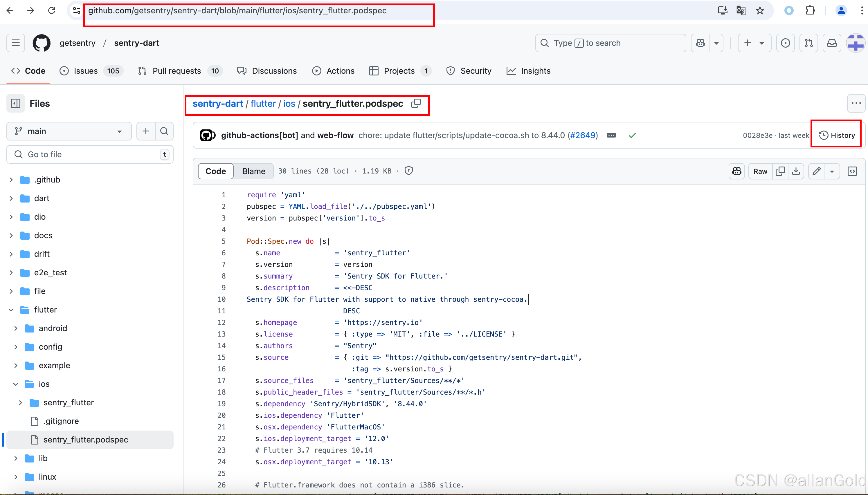The height and width of the screenshot is (495, 868).
Task: Copy the raw file contents
Action: pos(780,171)
